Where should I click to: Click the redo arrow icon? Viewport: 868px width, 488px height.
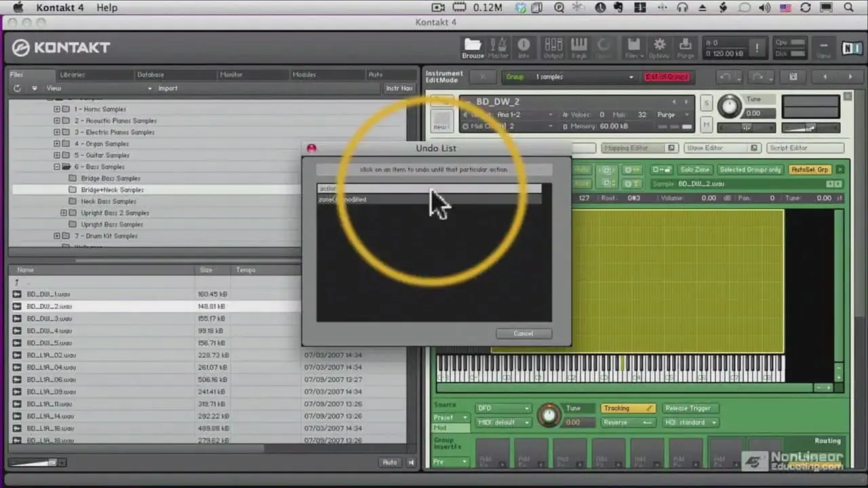pyautogui.click(x=758, y=77)
